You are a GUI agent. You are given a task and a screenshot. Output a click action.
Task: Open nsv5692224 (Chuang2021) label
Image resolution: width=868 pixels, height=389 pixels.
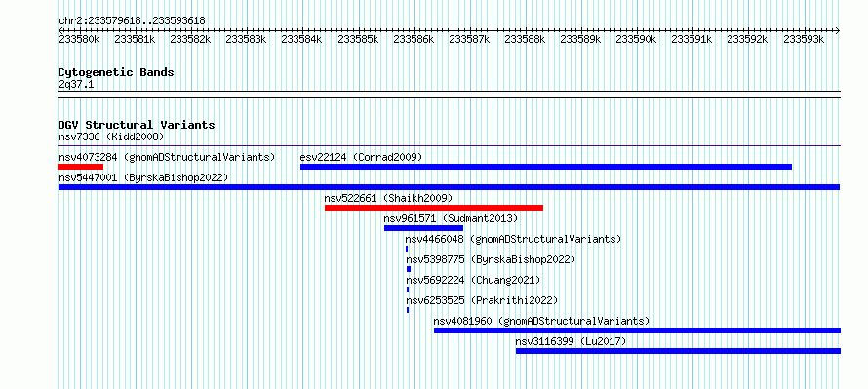[473, 280]
